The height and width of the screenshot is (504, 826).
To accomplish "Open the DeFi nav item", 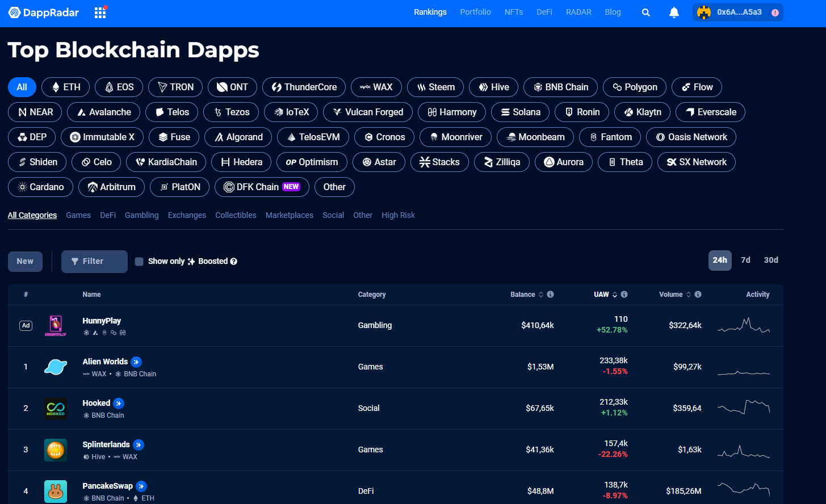I will click(544, 12).
